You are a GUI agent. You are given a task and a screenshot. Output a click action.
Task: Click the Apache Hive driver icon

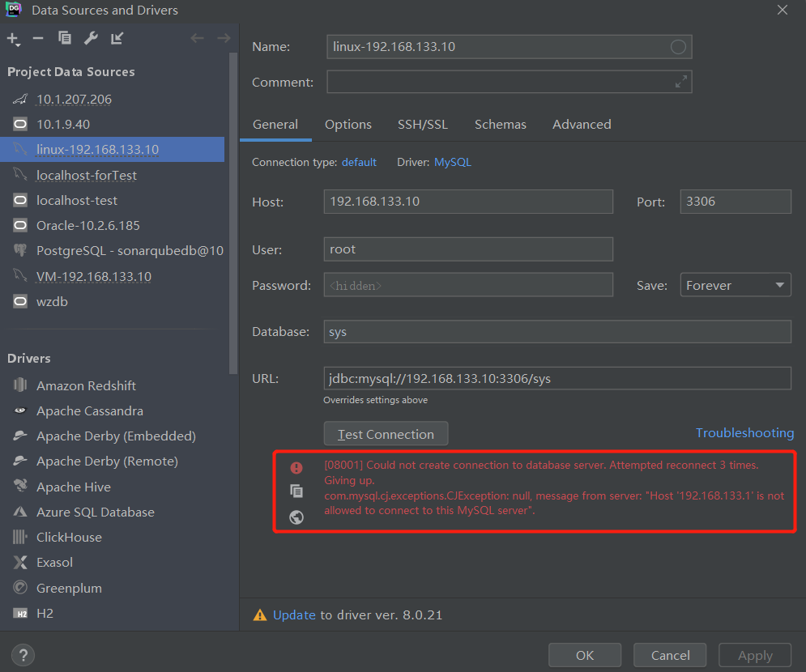coord(20,486)
